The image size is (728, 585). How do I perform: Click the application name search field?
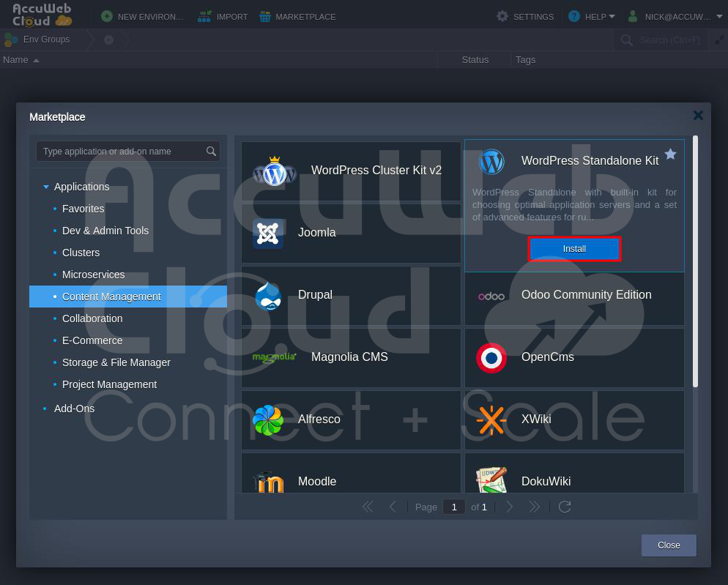coord(121,152)
